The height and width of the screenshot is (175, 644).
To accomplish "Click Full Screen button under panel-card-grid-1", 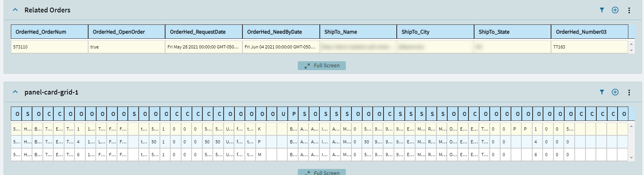I will (322, 172).
